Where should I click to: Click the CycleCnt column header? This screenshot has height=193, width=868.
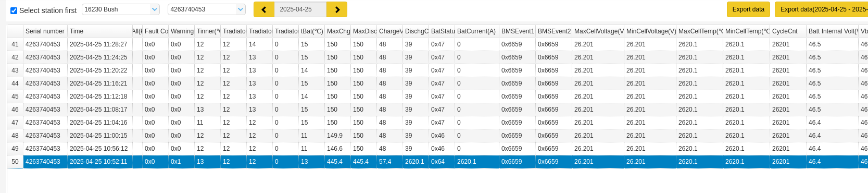coord(788,31)
